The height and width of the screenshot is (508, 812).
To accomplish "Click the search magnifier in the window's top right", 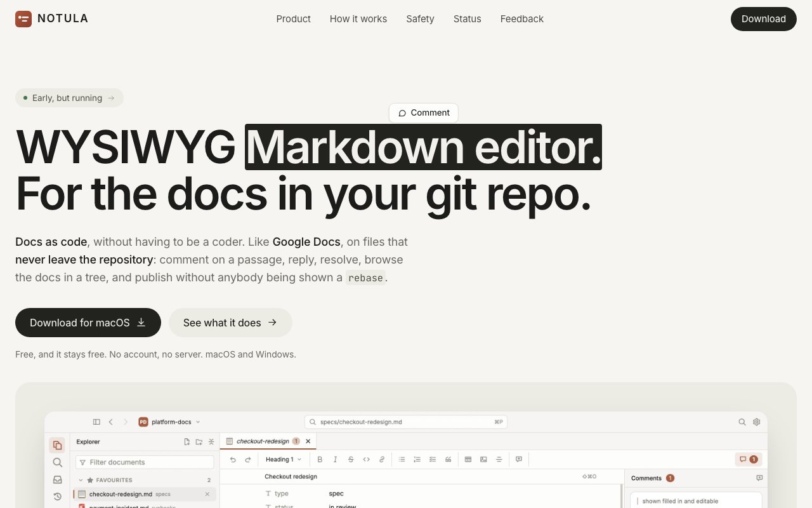I will click(742, 422).
